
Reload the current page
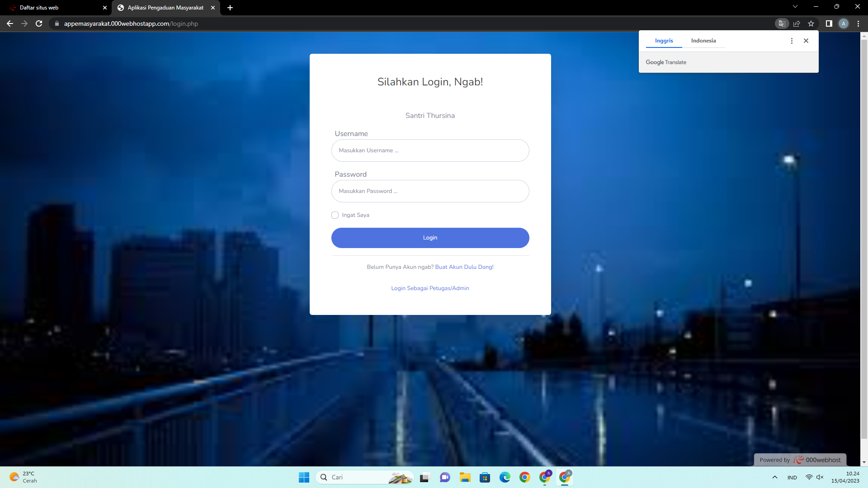(39, 23)
